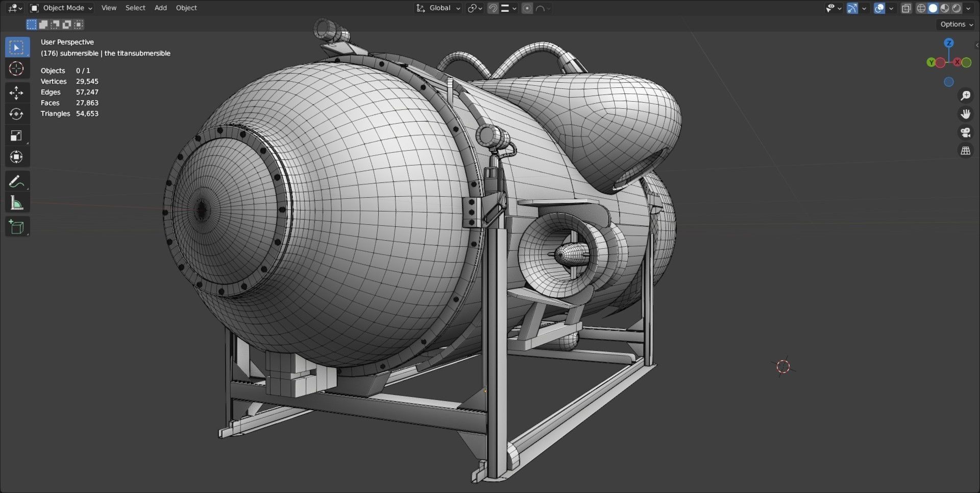
Task: Choose 'Extend selection' mode icon
Action: pos(43,25)
